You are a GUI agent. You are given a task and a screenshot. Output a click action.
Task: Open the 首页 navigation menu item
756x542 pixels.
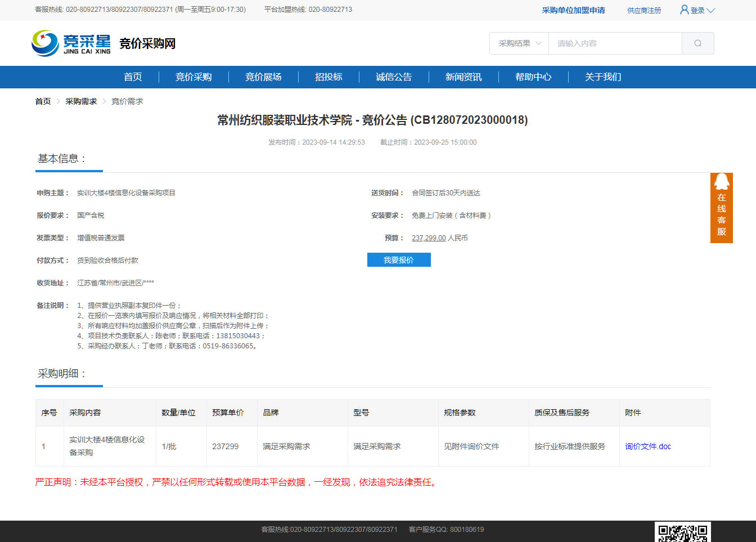pos(133,77)
